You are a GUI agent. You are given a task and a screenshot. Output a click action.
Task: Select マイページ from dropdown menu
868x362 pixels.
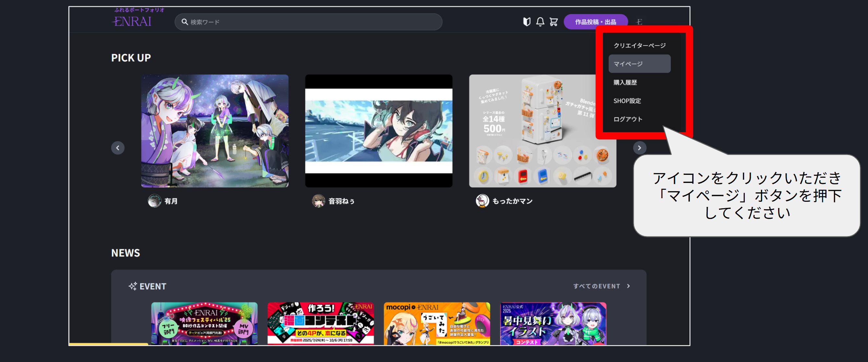pos(639,64)
